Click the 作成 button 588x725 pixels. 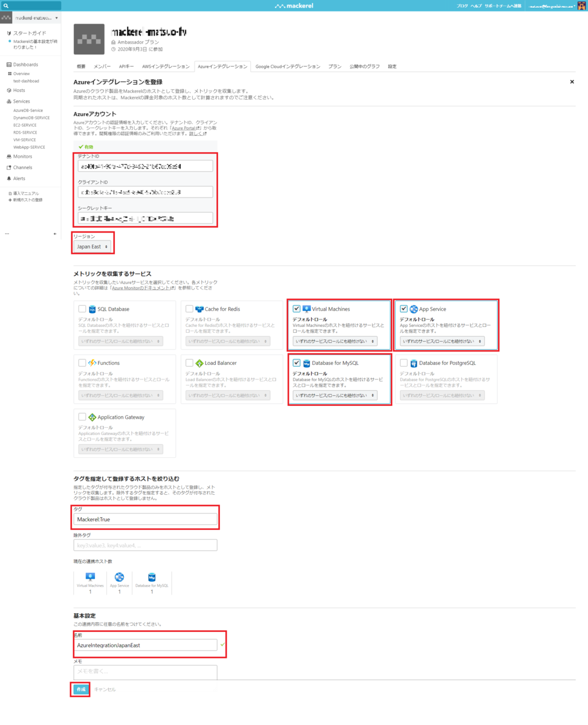[81, 689]
